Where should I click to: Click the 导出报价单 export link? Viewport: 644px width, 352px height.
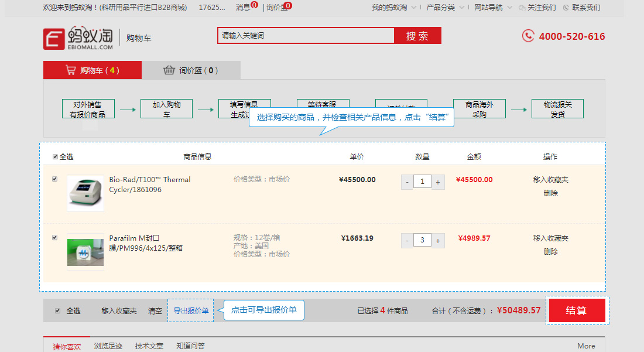[191, 311]
